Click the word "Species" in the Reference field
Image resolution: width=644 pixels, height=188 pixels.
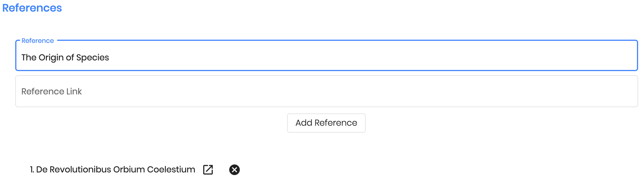pos(93,57)
